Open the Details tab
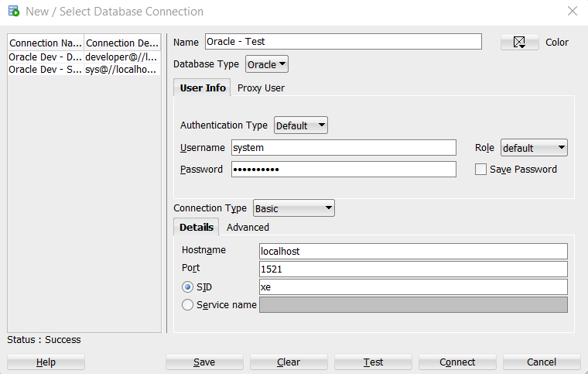 click(x=197, y=228)
